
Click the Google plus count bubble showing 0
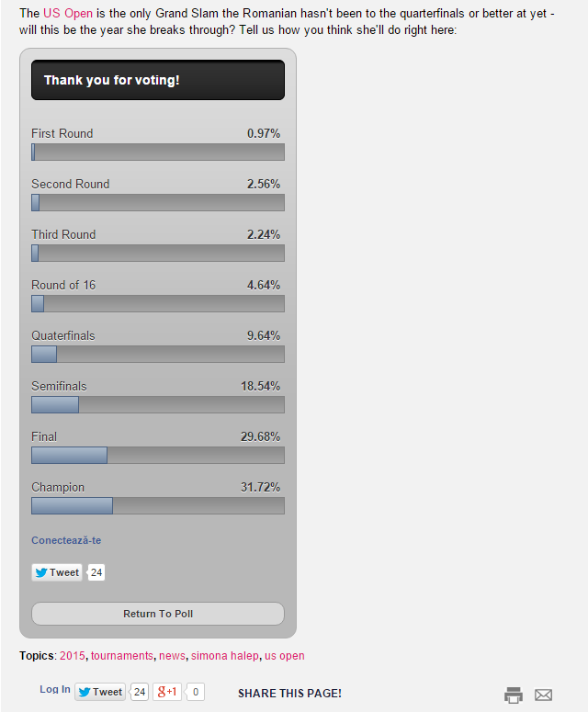click(x=196, y=692)
